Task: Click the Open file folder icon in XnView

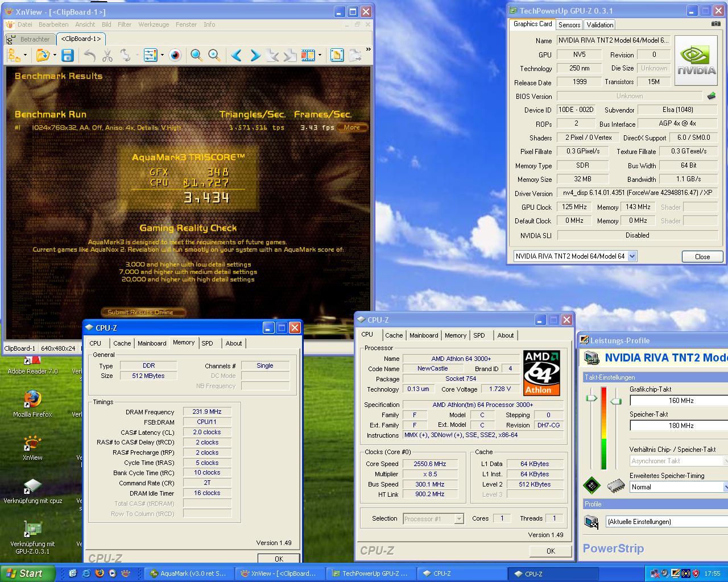Action: click(42, 55)
